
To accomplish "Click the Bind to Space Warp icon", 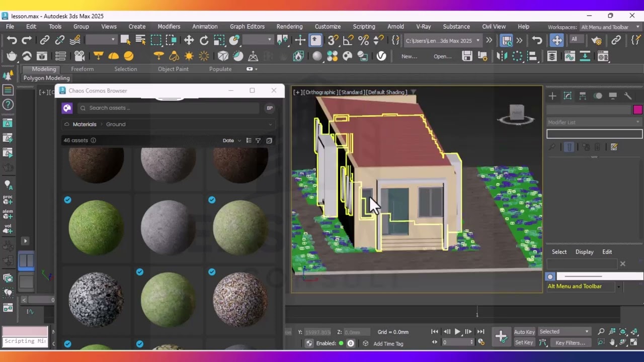I will [75, 41].
